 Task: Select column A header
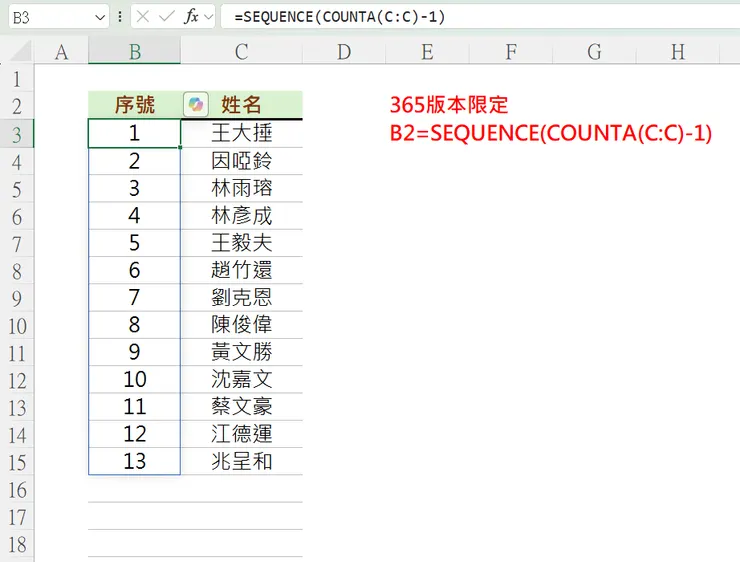coord(61,52)
